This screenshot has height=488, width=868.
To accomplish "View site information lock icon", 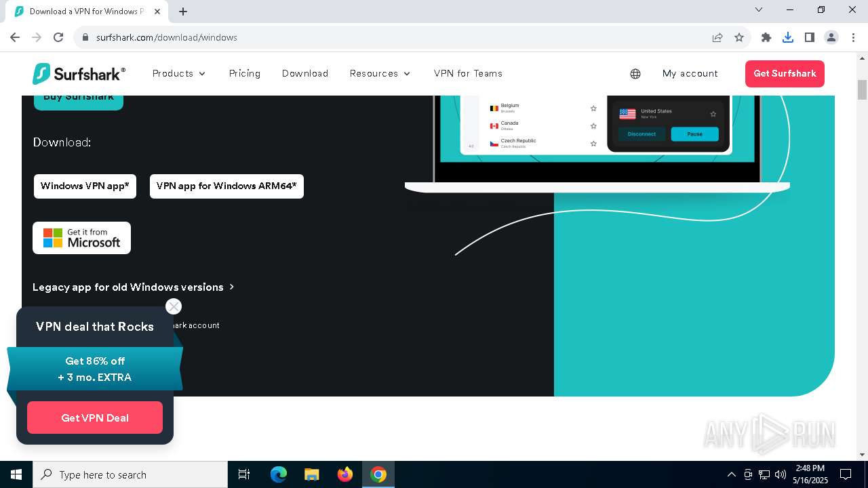I will tap(85, 37).
